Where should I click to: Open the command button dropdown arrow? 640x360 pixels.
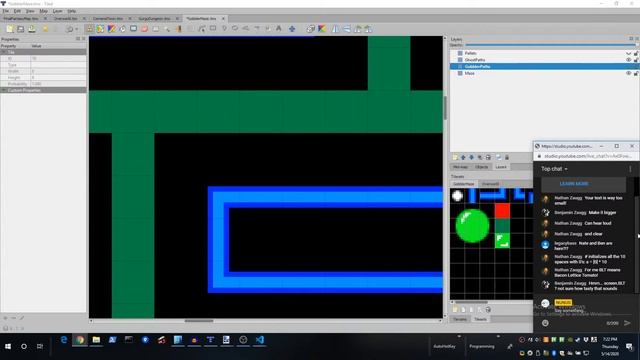[x=77, y=29]
